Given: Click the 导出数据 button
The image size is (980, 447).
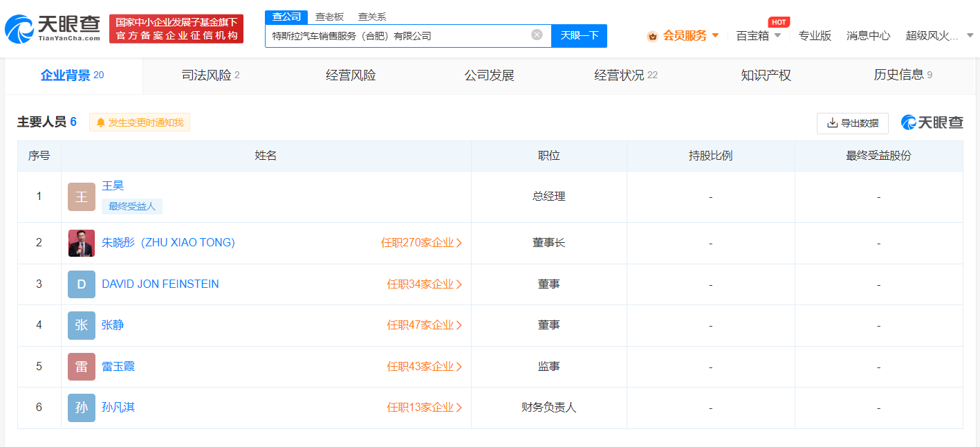Looking at the screenshot, I should pyautogui.click(x=853, y=123).
